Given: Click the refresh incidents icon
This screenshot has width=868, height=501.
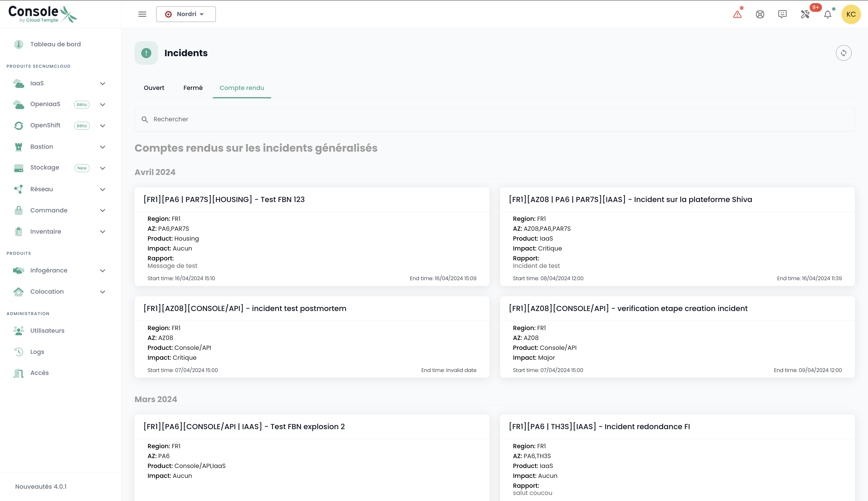Looking at the screenshot, I should [x=844, y=53].
